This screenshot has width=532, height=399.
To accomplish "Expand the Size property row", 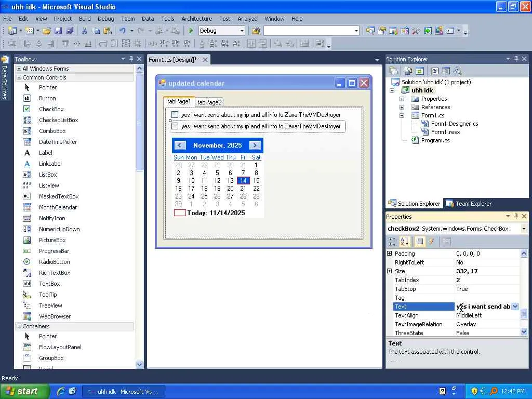I will 390,271.
